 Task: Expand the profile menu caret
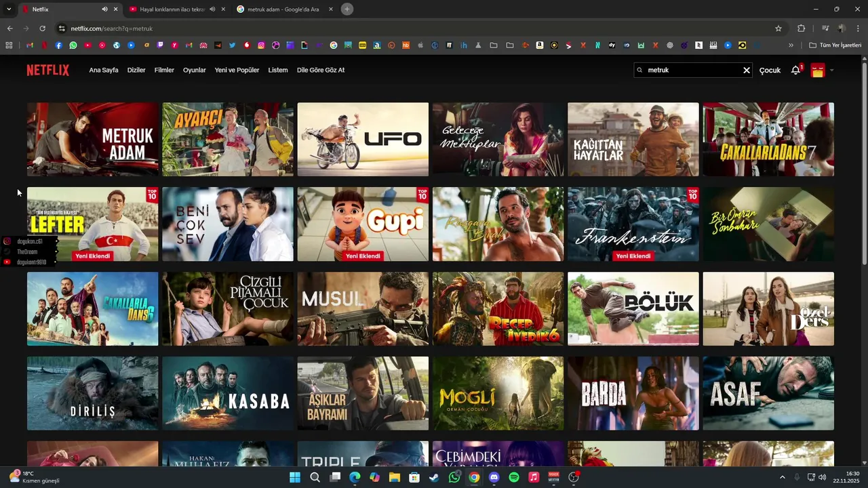[831, 70]
